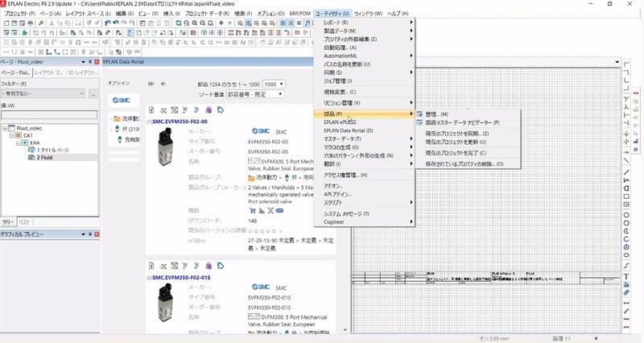Open the プロジェクト menu
Image resolution: width=644 pixels, height=343 pixels.
(x=19, y=14)
